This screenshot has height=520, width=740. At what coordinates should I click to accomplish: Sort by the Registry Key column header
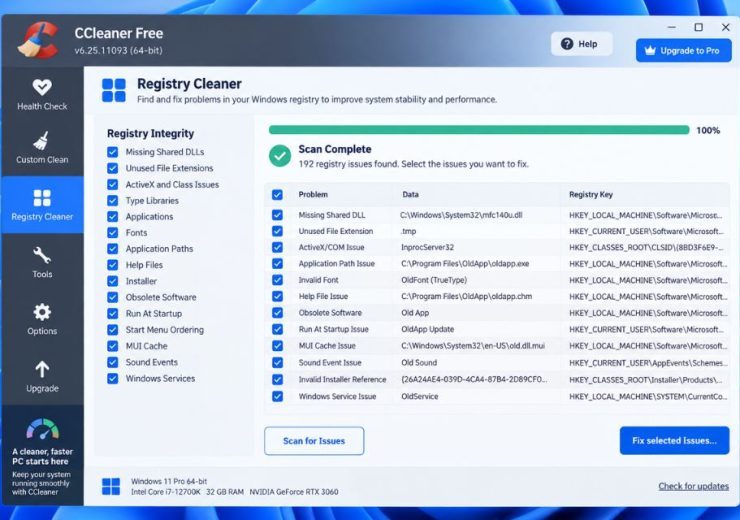(x=591, y=194)
